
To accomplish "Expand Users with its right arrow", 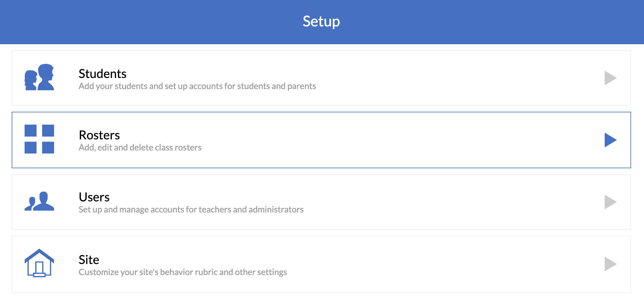I will click(x=610, y=202).
